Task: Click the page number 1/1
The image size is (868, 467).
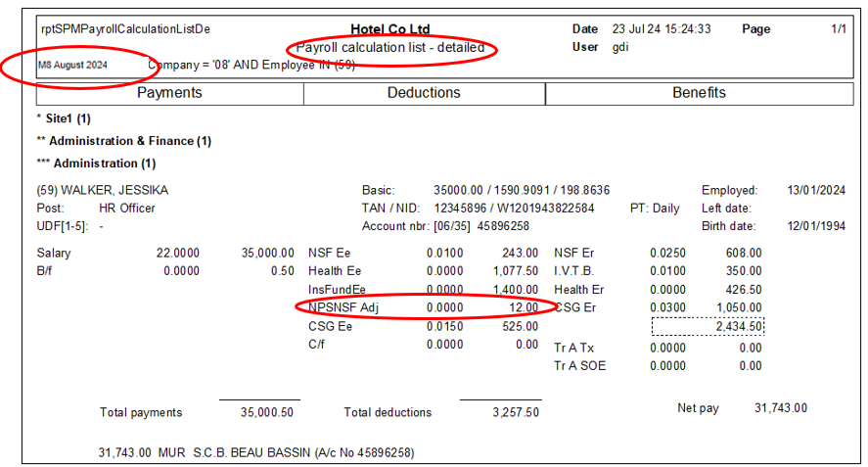Action: click(x=839, y=29)
